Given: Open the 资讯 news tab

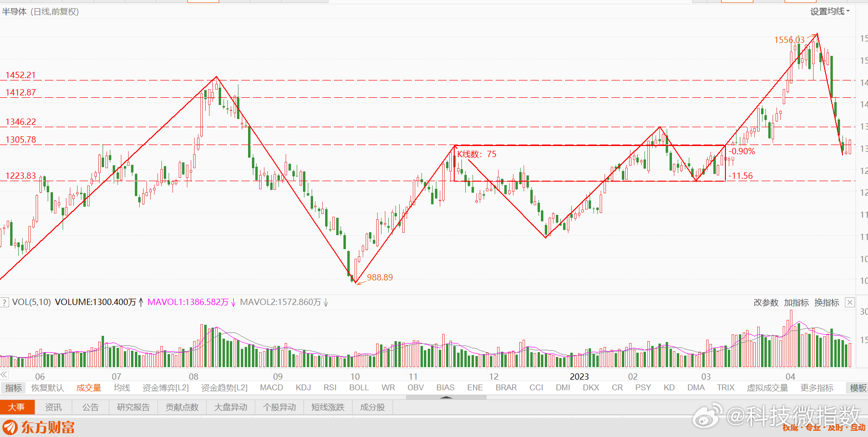Looking at the screenshot, I should pyautogui.click(x=53, y=407).
